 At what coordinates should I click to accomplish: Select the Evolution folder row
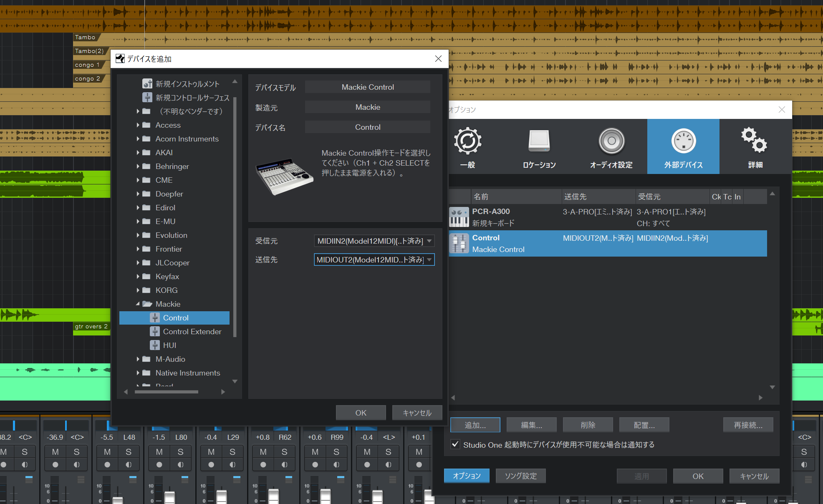174,235
